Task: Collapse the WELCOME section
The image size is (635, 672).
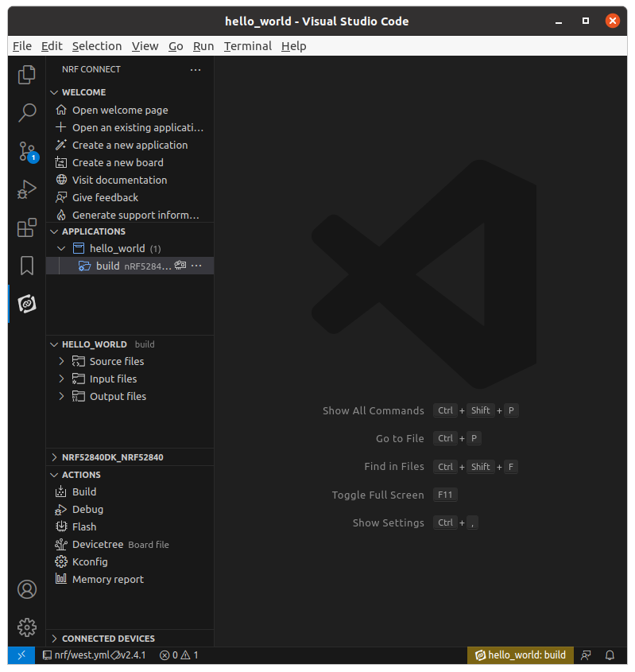Action: [54, 92]
